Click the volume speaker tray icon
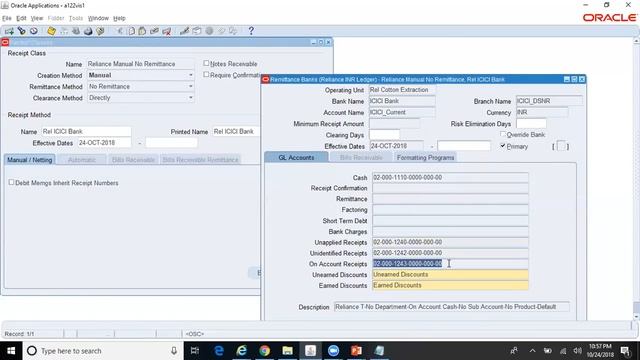 click(577, 351)
